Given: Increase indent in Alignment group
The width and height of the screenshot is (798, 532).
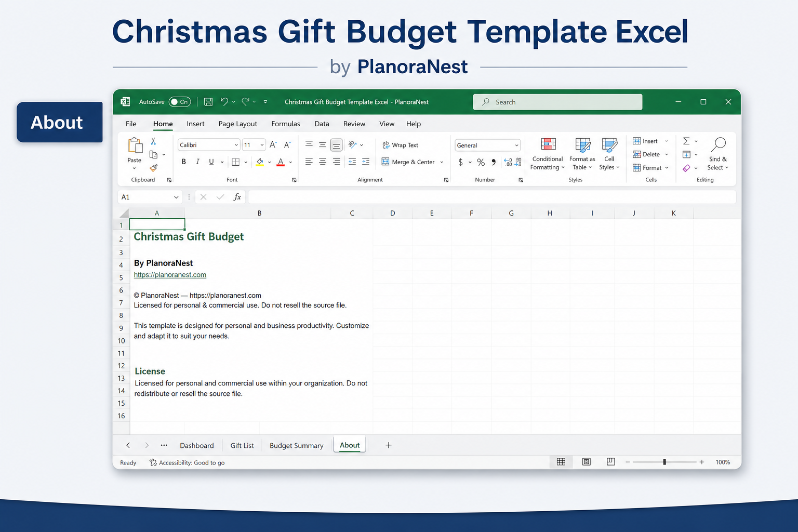Looking at the screenshot, I should click(x=366, y=162).
